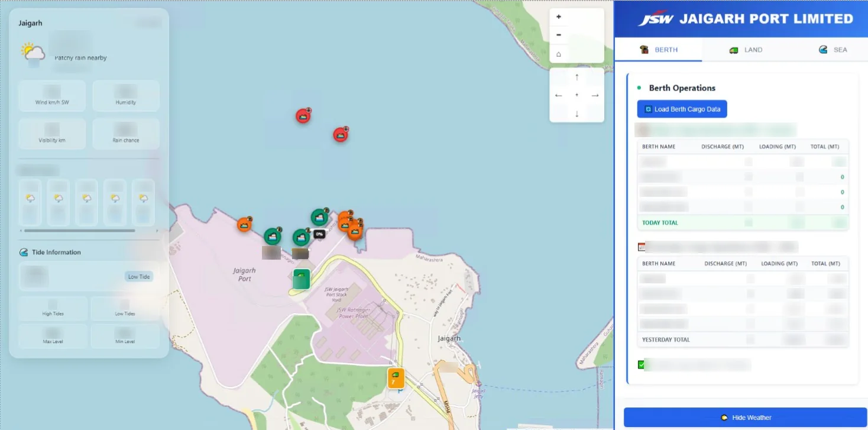Open the green truck marker near the stock yard
This screenshot has width=868, height=430.
point(302,279)
